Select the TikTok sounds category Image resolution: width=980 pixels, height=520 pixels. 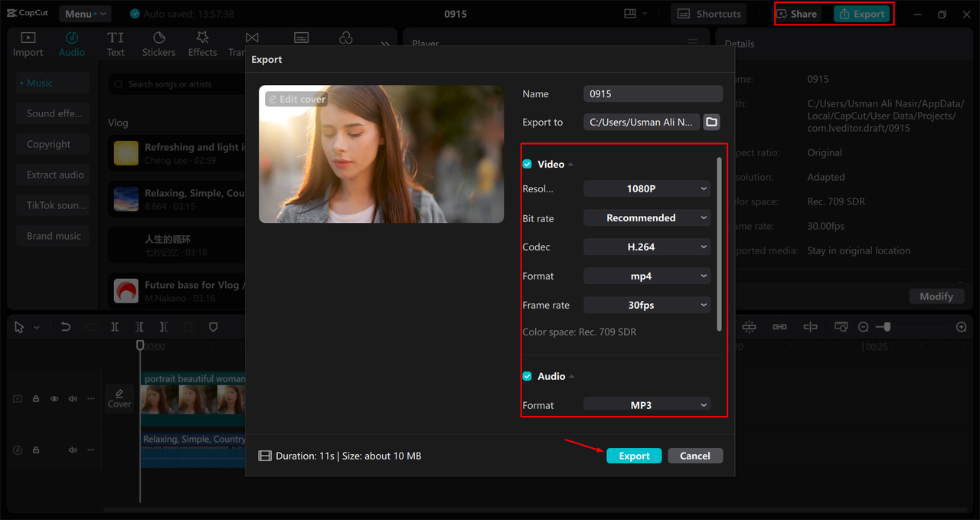tap(53, 205)
